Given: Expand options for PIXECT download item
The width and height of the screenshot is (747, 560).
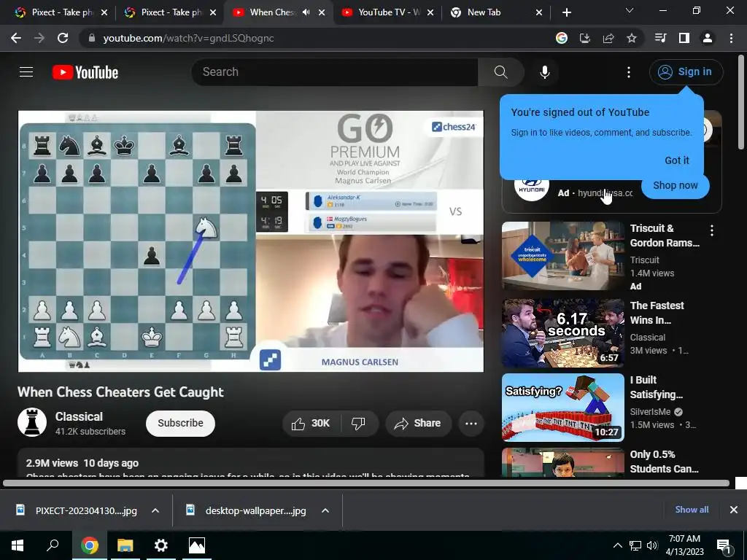Looking at the screenshot, I should click(155, 510).
